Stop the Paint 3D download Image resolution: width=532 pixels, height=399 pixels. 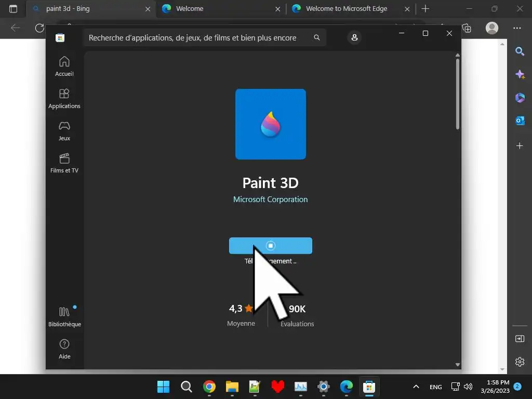click(x=270, y=246)
